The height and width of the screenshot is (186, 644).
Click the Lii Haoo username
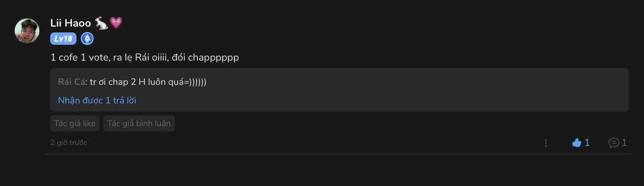point(71,23)
